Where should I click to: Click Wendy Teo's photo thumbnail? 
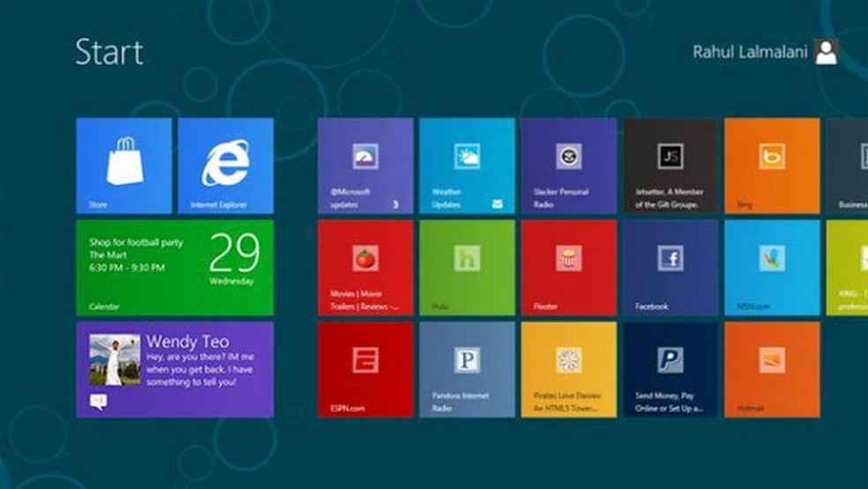click(116, 359)
